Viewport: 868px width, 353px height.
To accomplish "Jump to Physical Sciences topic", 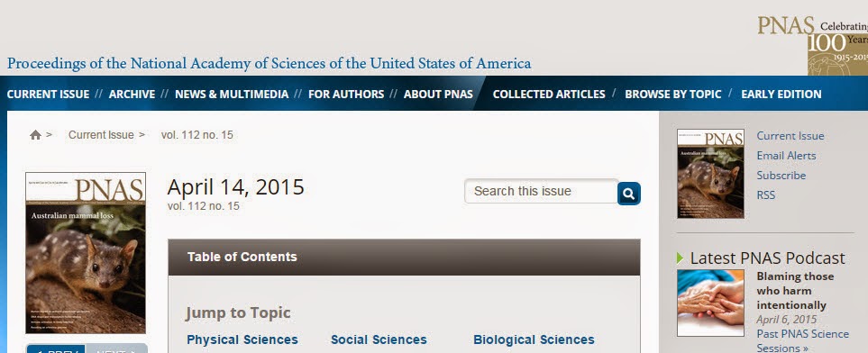I will [x=242, y=339].
